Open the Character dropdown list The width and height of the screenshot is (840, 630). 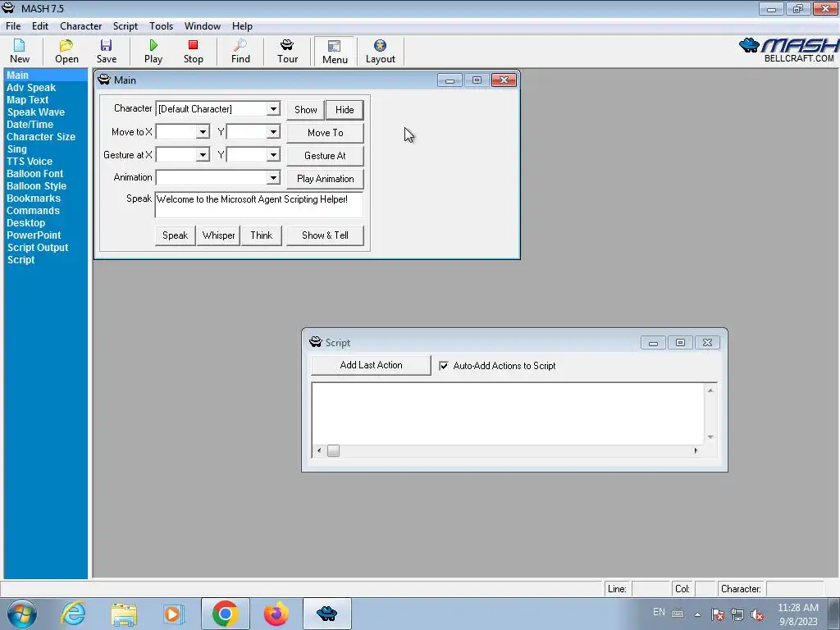273,109
